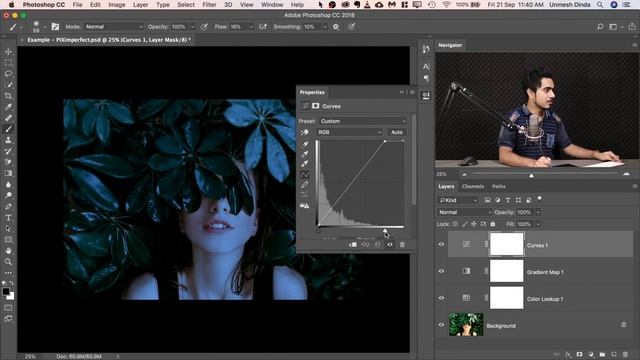
Task: Open the Filter menu
Action: pyautogui.click(x=209, y=5)
